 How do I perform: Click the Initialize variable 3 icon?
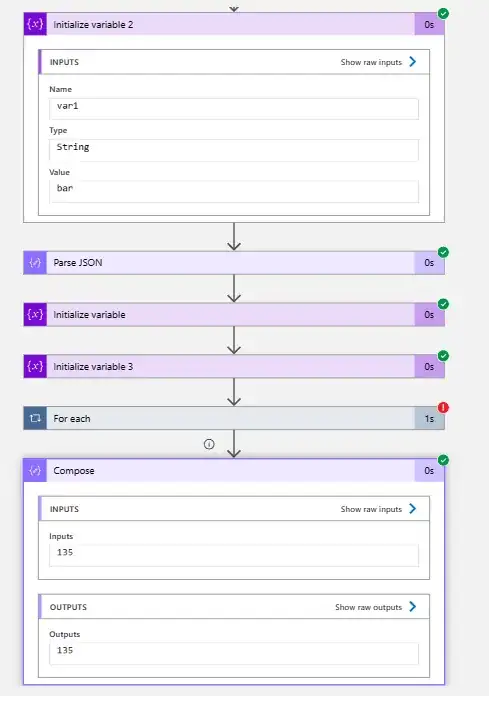tap(35, 366)
